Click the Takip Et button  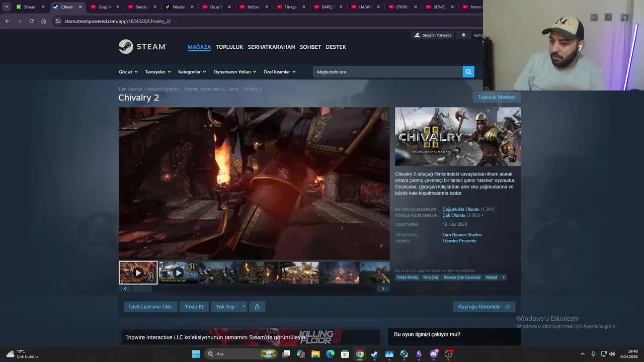(x=194, y=307)
